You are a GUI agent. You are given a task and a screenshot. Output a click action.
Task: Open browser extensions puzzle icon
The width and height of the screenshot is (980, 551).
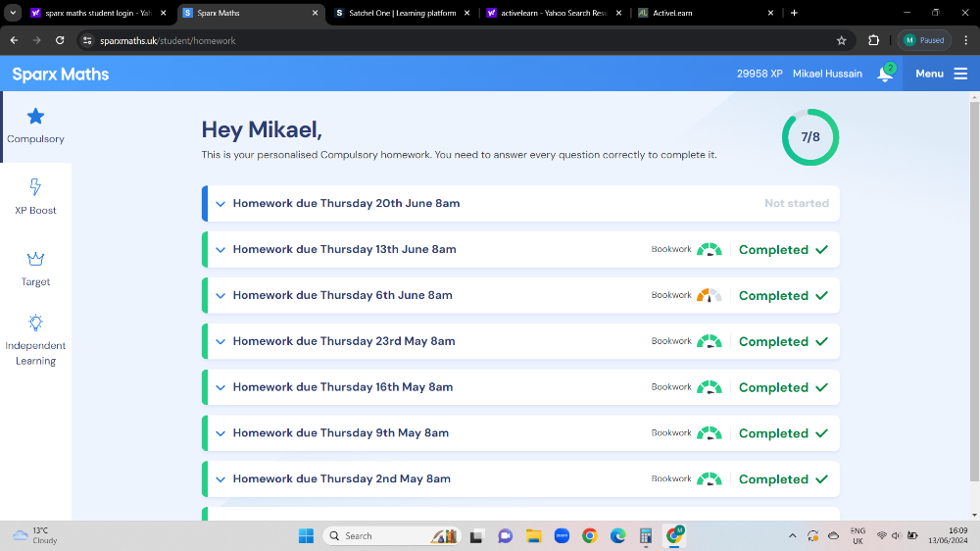click(873, 40)
